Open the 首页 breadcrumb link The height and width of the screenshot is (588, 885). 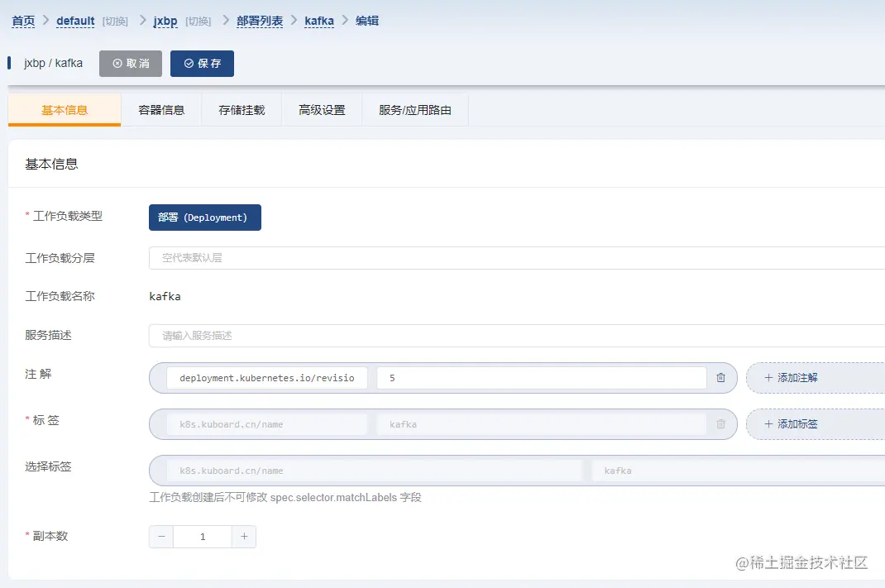(23, 21)
